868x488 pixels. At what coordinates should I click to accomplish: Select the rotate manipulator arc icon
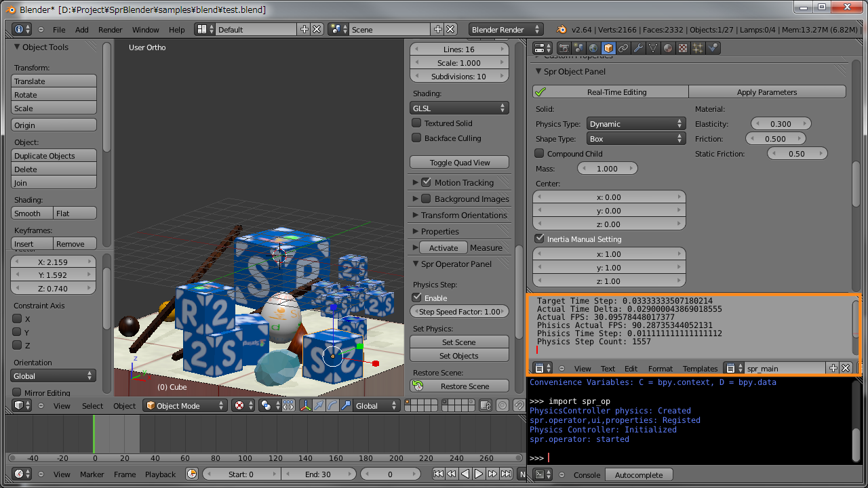pyautogui.click(x=332, y=405)
